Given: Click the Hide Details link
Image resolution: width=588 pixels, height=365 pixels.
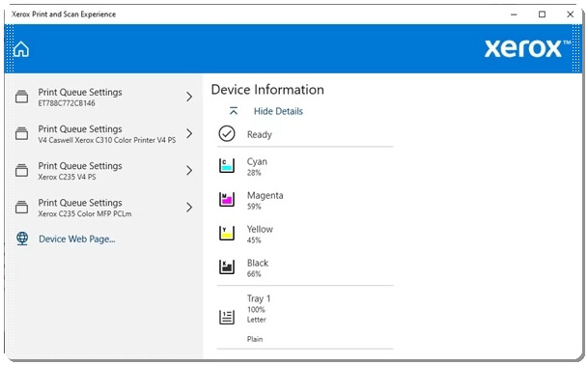Looking at the screenshot, I should 278,111.
